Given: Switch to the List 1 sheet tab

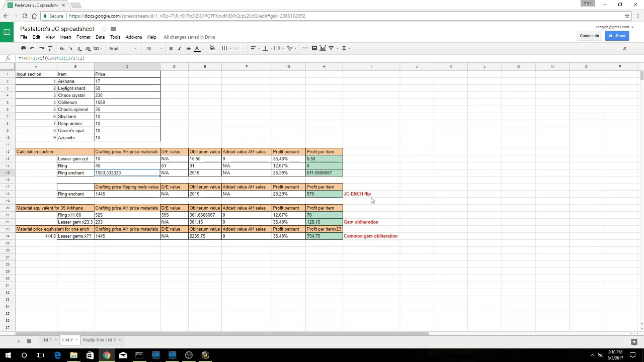Looking at the screenshot, I should coord(46,340).
